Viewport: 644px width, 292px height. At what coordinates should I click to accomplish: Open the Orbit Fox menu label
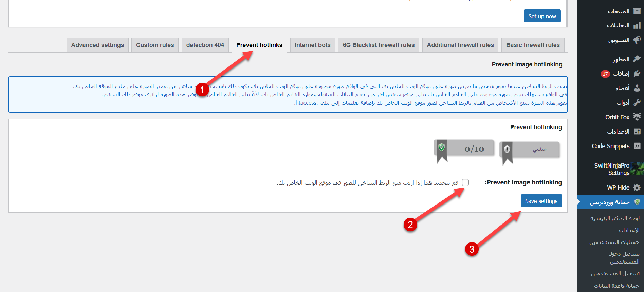coord(618,117)
